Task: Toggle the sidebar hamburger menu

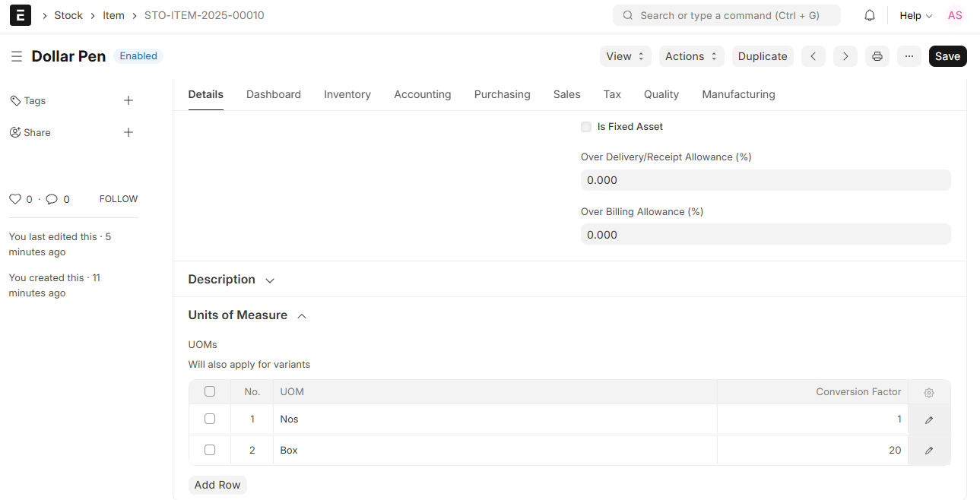Action: click(17, 56)
